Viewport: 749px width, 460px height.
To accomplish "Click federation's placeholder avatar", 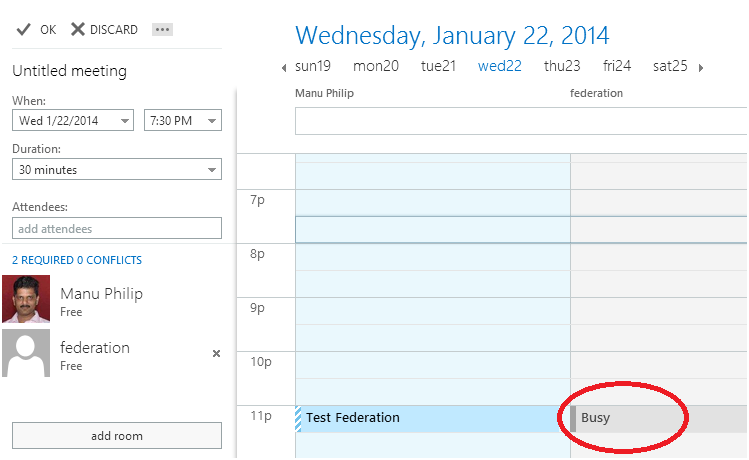I will [26, 353].
